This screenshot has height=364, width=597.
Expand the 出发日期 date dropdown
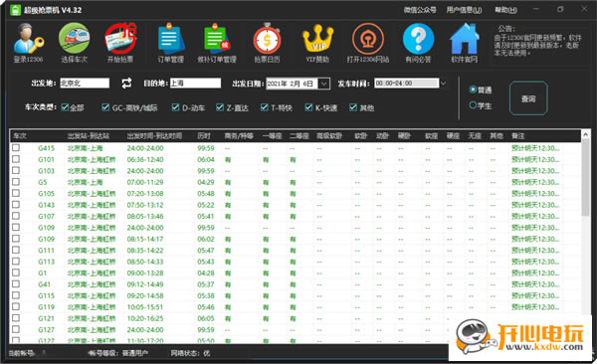pos(323,84)
